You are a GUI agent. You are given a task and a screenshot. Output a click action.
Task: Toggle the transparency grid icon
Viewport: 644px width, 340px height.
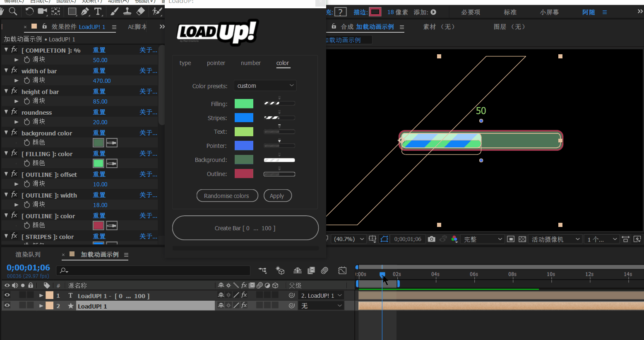click(x=522, y=239)
